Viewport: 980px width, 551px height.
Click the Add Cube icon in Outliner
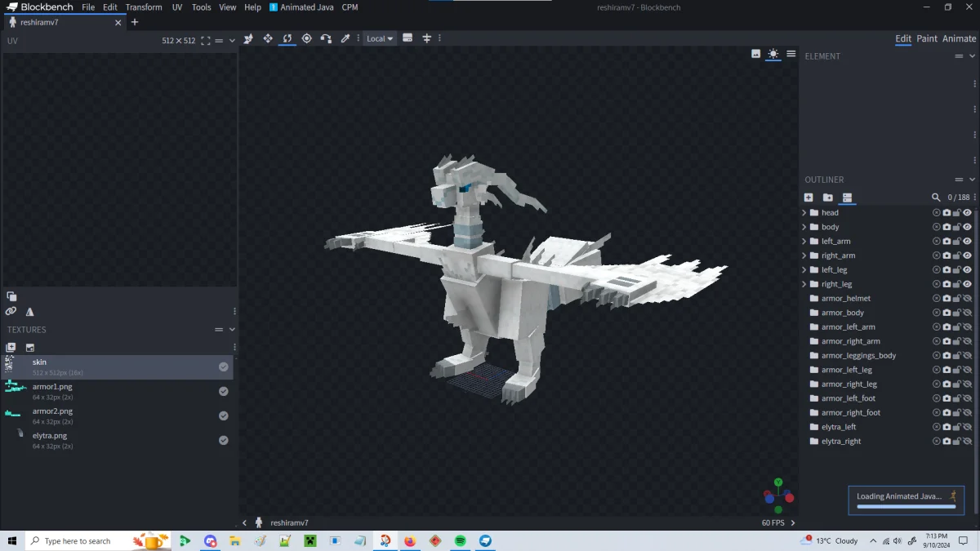[x=808, y=198]
